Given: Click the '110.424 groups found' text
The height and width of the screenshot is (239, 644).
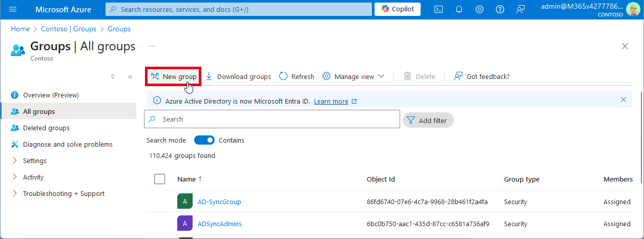Looking at the screenshot, I should tap(182, 155).
